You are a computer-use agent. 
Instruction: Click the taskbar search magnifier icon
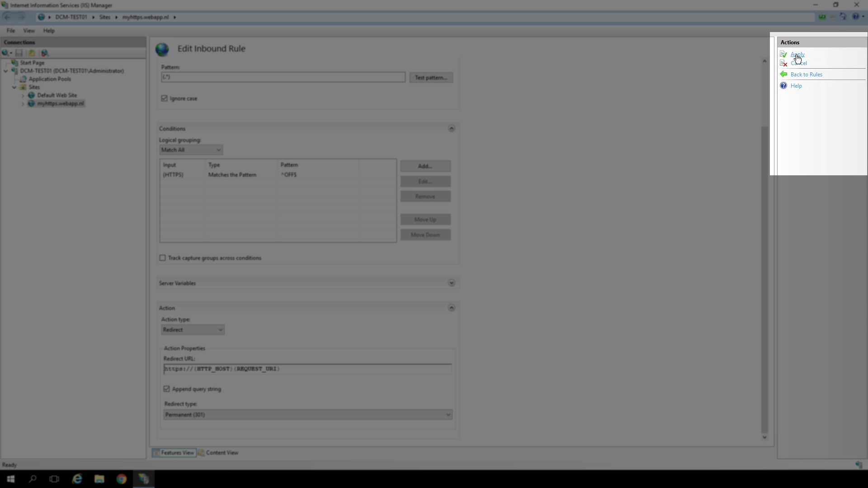tap(33, 479)
